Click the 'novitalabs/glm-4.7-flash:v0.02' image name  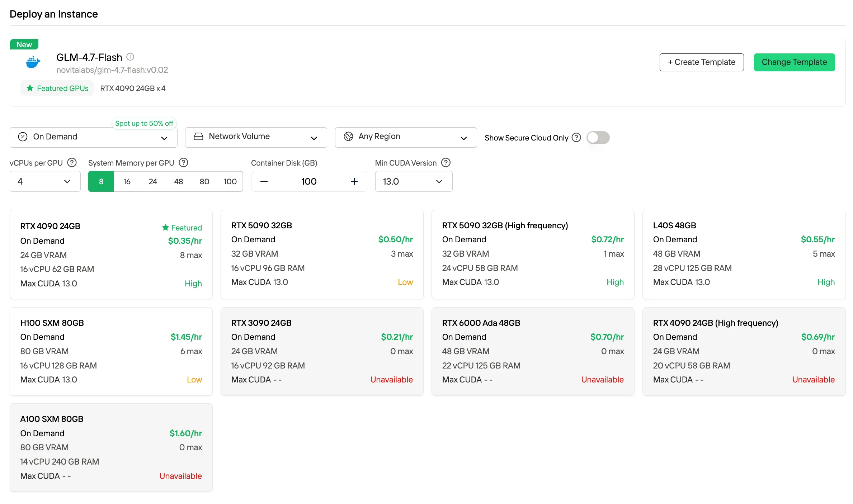[x=112, y=70]
